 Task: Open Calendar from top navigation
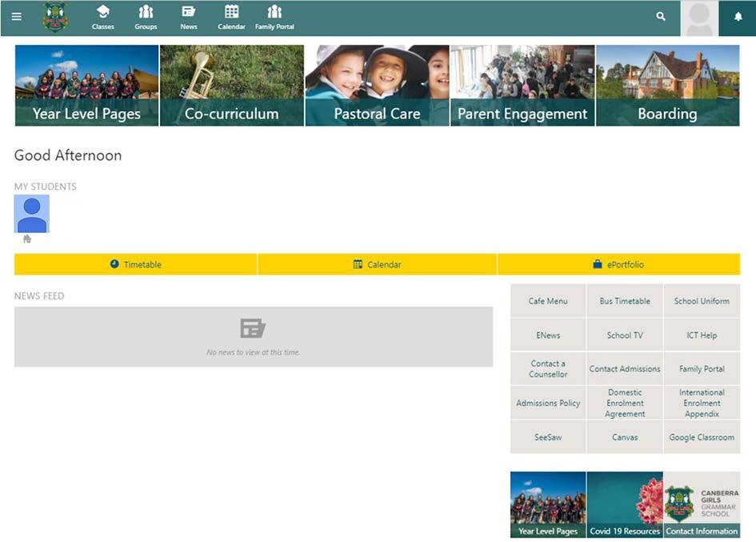tap(231, 18)
